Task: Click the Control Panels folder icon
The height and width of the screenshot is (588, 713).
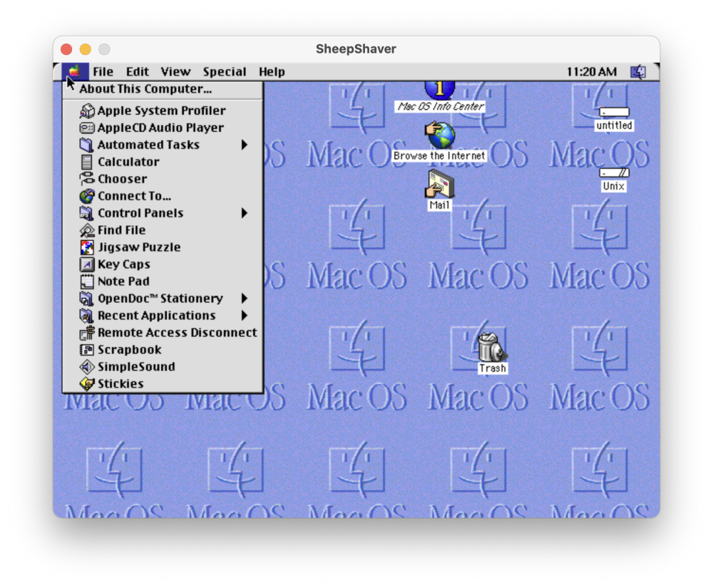Action: (x=87, y=212)
